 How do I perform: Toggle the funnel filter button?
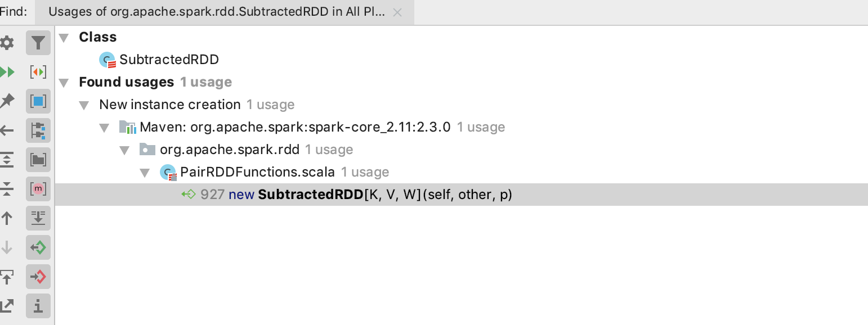pyautogui.click(x=38, y=43)
